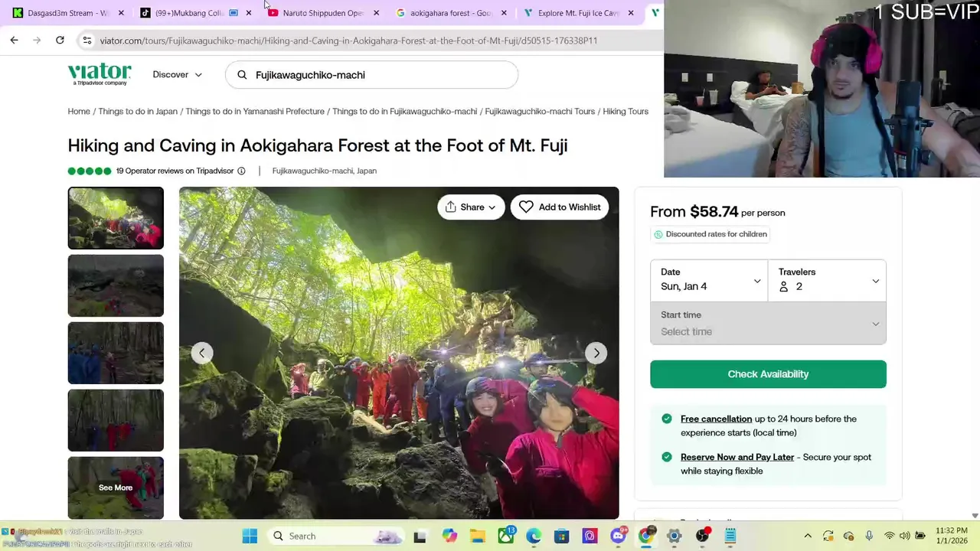Open the volume tray icon

[x=904, y=536]
